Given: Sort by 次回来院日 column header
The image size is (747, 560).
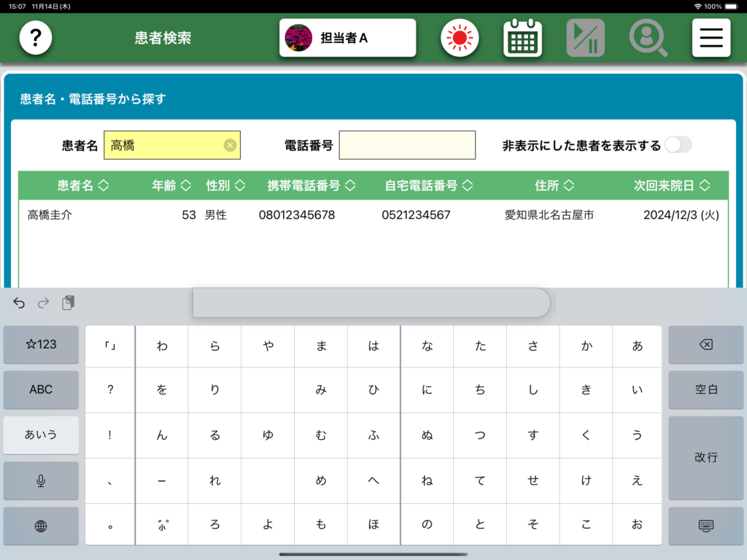Looking at the screenshot, I should (x=672, y=186).
